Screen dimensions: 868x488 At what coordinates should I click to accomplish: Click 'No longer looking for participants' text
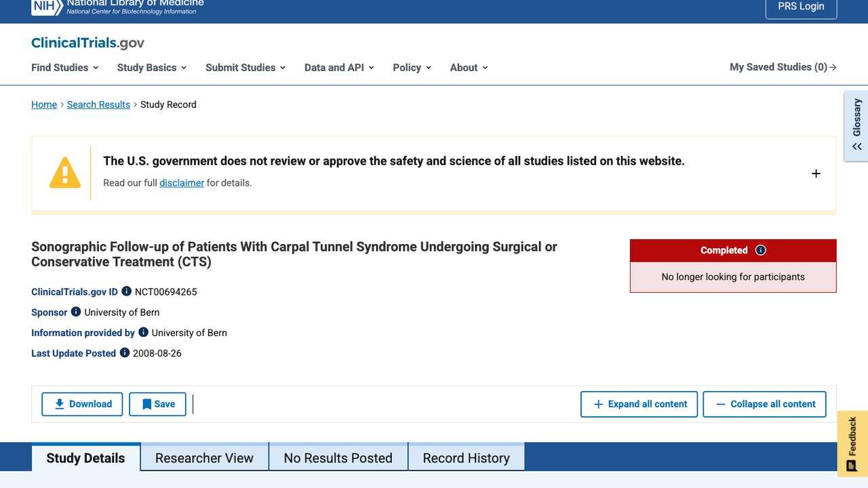(x=733, y=277)
